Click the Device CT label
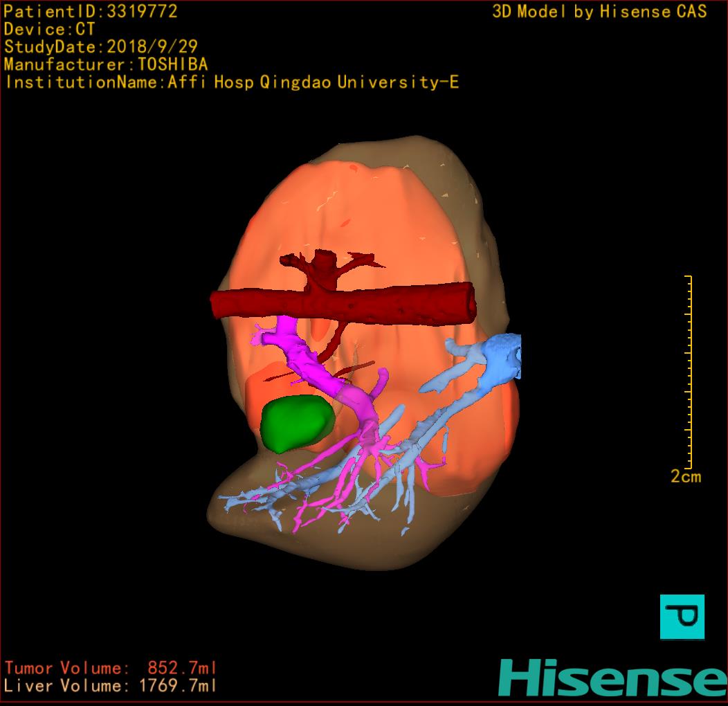The width and height of the screenshot is (728, 706). 49,29
